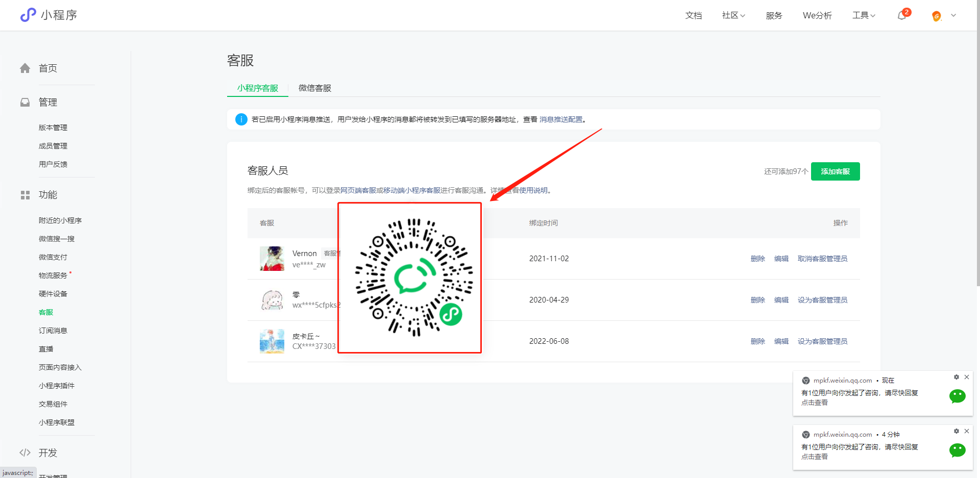
Task: Open 小程序插件 in sidebar
Action: click(x=57, y=386)
